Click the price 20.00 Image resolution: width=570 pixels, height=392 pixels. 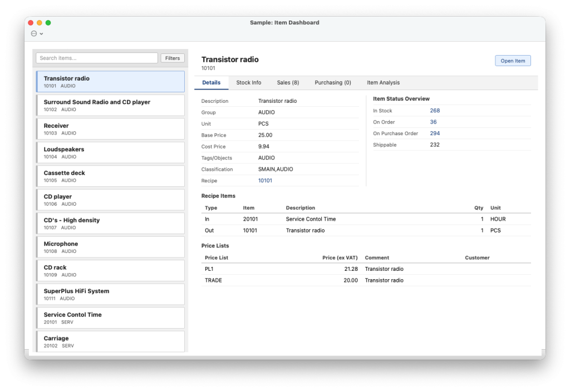tap(351, 280)
